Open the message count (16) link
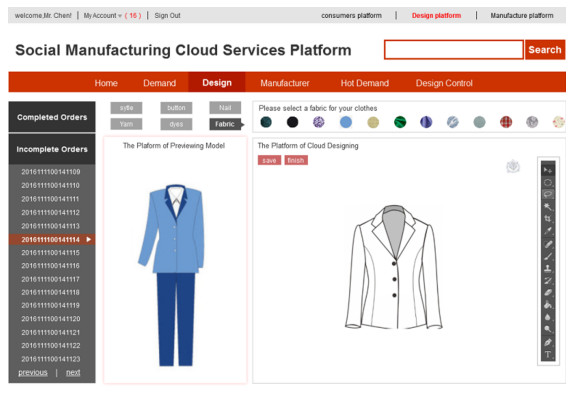 [x=133, y=15]
